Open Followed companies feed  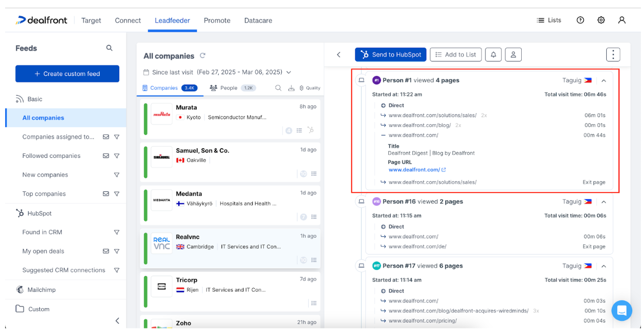coord(51,156)
